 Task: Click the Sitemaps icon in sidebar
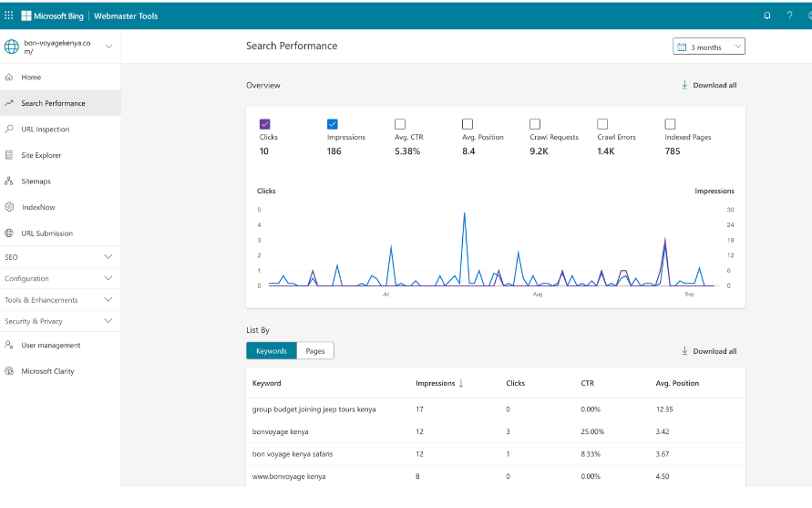(x=9, y=181)
